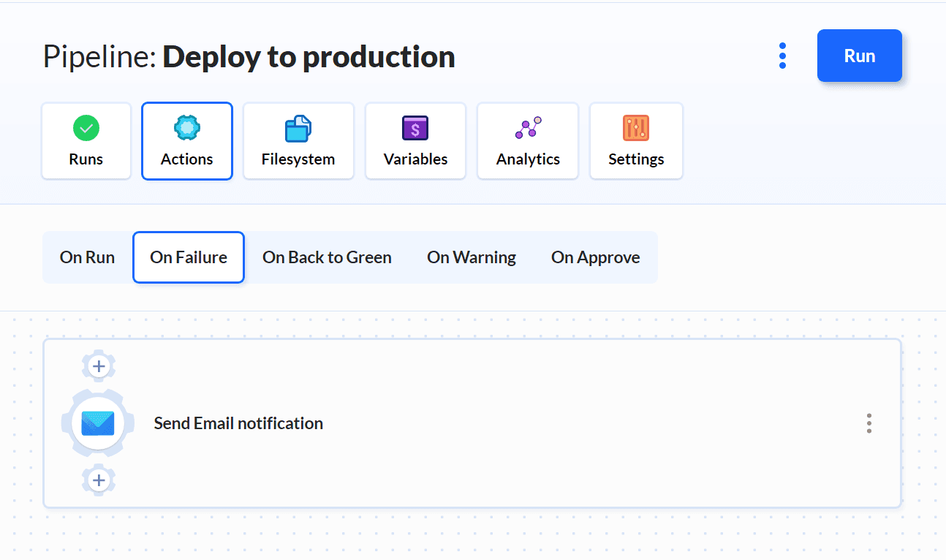This screenshot has height=560, width=946.
Task: Select the Actions gear tab
Action: 187,141
